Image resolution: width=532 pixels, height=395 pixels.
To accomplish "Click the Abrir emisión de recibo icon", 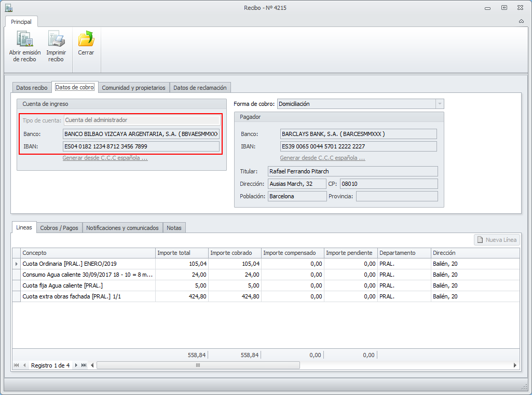I will point(24,39).
